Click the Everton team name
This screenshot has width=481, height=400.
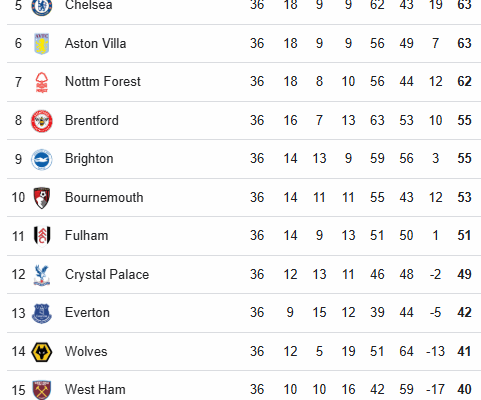(87, 313)
